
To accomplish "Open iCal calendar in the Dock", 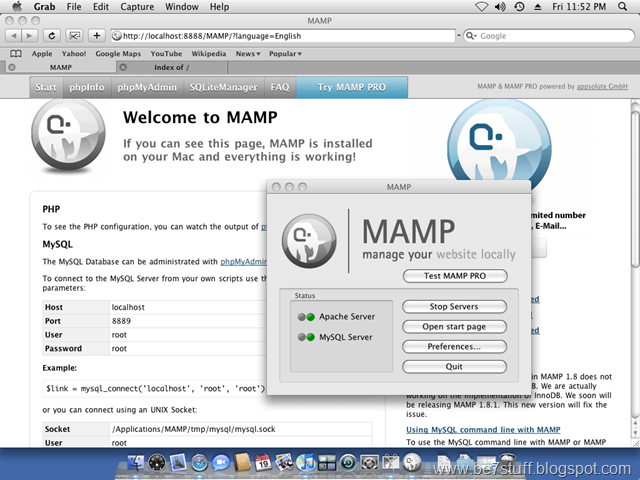I will pyautogui.click(x=263, y=463).
